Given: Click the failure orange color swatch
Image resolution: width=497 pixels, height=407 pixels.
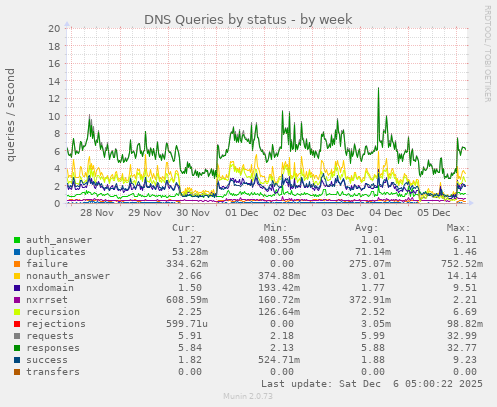Looking at the screenshot, I should coord(17,264).
